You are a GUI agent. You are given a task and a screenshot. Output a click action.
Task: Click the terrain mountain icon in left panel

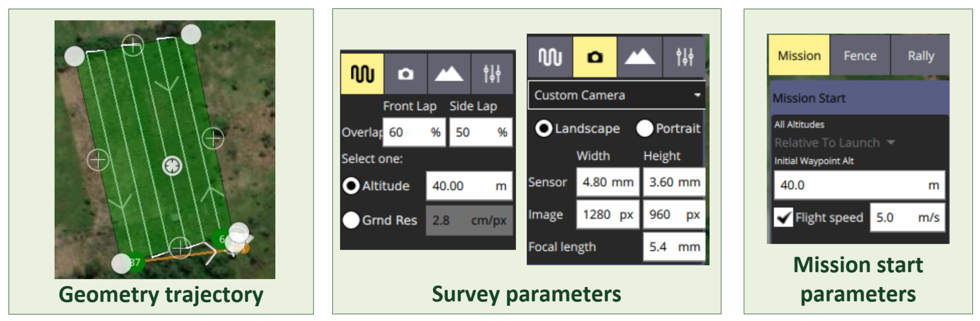(x=449, y=73)
